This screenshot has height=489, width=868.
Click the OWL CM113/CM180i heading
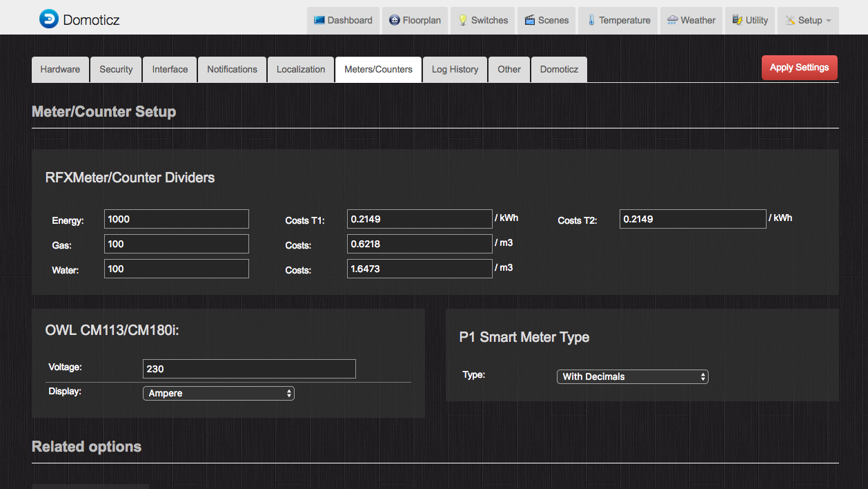tap(112, 331)
